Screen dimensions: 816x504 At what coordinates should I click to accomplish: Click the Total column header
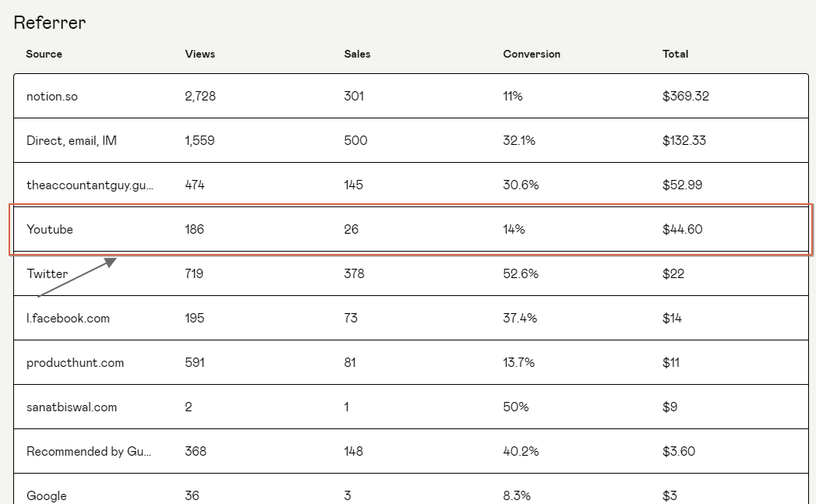point(675,54)
